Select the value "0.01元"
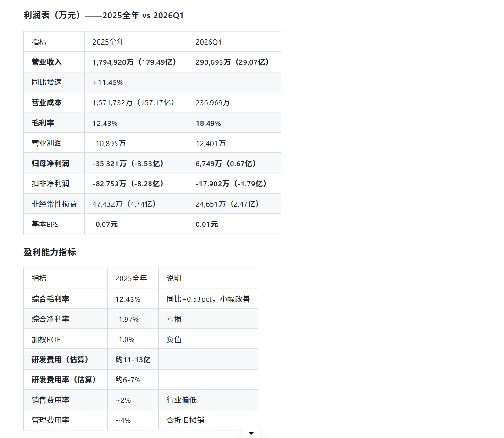 point(207,225)
